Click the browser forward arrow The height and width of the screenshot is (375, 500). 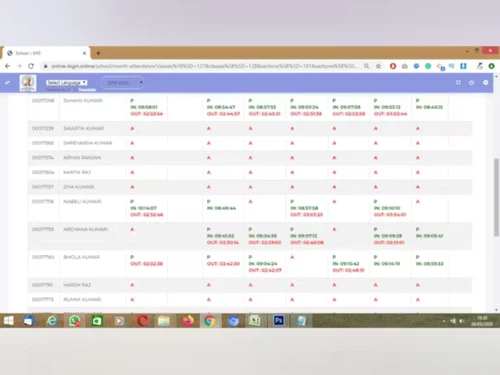coord(19,66)
